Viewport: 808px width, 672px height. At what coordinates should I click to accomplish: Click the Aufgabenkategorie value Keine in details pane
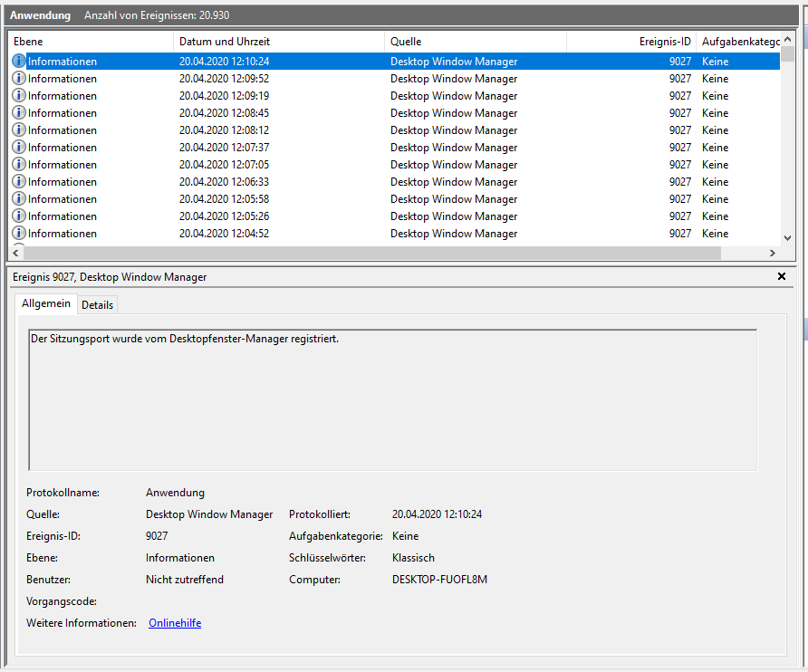click(405, 536)
